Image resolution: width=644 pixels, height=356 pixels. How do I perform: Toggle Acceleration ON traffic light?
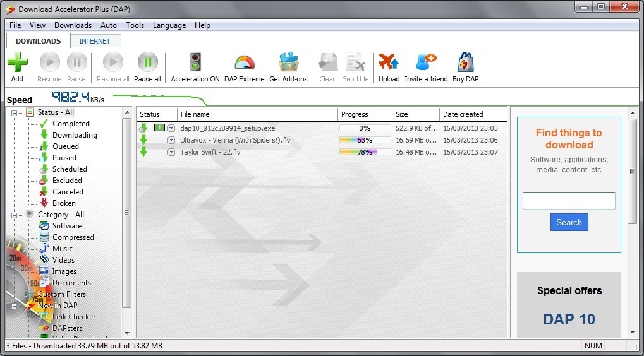pos(195,62)
